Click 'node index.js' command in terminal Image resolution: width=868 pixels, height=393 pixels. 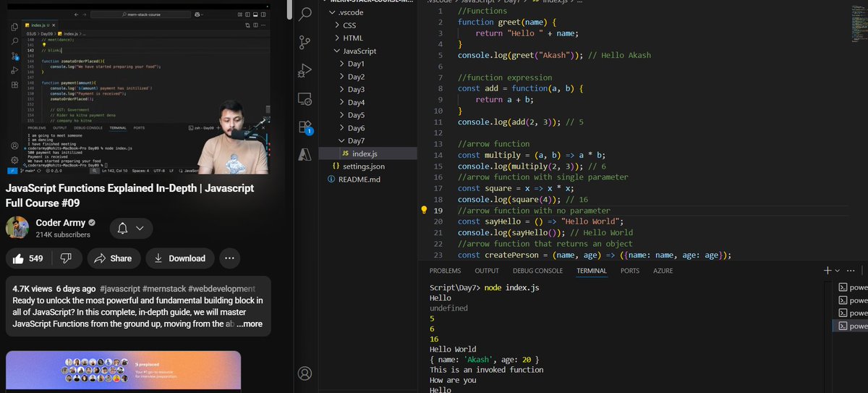511,287
